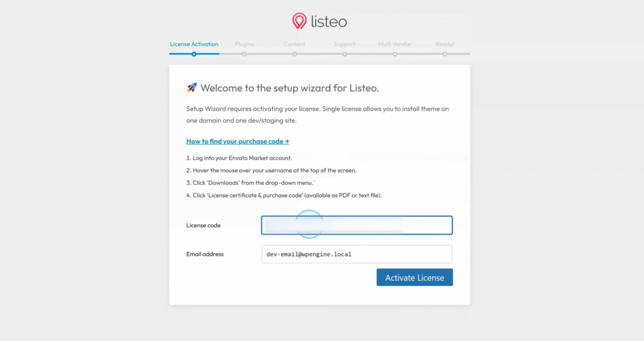
Task: Open the Support step tab
Action: point(345,44)
